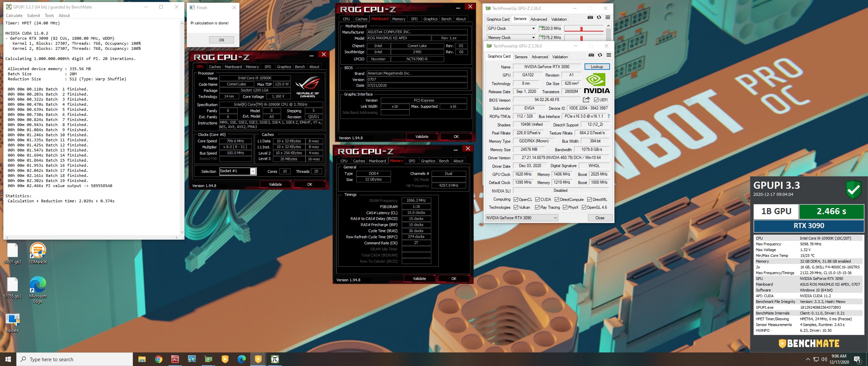Click the BenchMate green shield check icon
This screenshot has width=868, height=366.
pos(853,189)
